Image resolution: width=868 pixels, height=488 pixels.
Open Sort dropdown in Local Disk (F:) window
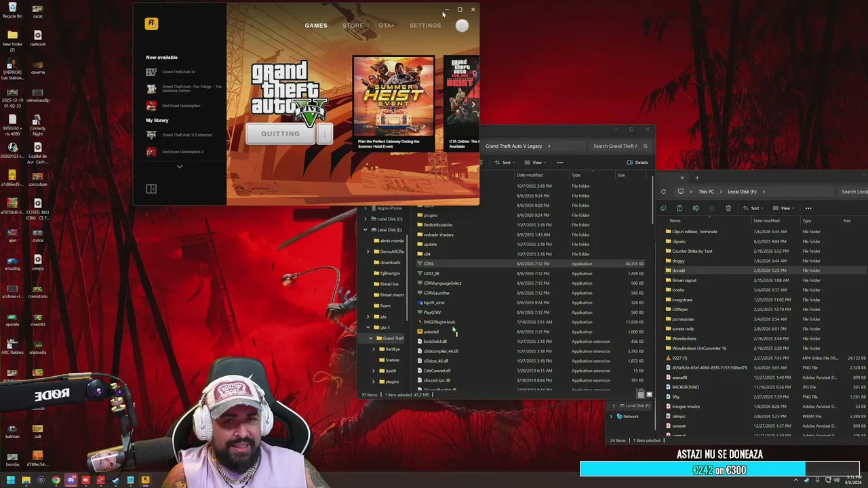752,208
